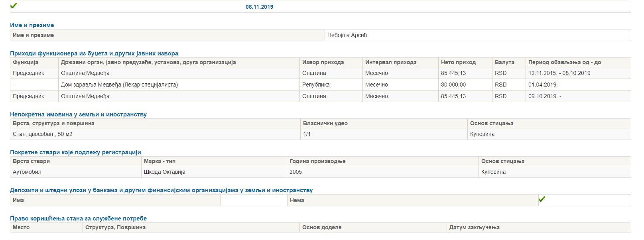The height and width of the screenshot is (240, 644).
Task: Click the Непокретна имовина section heading
Action: point(78,114)
